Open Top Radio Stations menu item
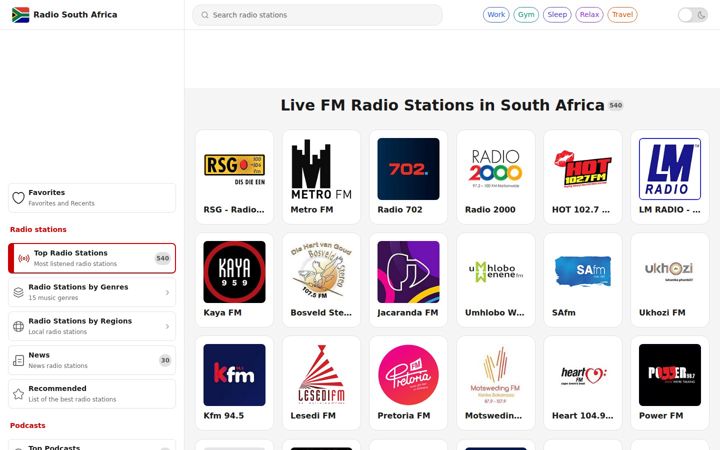 coord(92,258)
